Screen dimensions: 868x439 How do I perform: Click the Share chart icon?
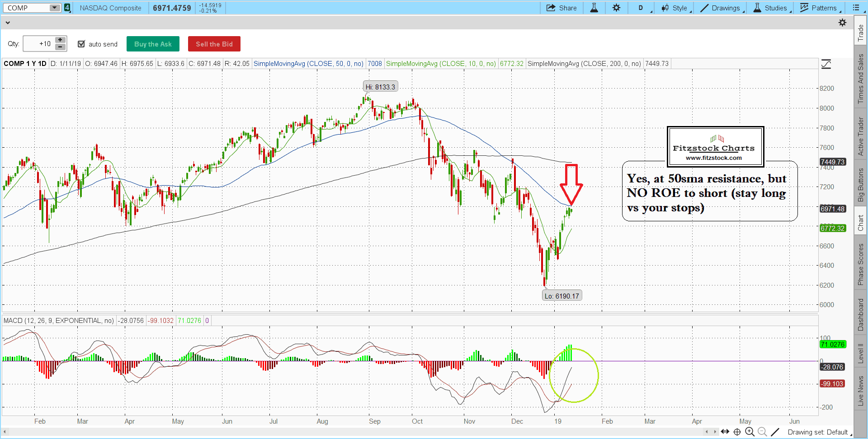point(561,8)
